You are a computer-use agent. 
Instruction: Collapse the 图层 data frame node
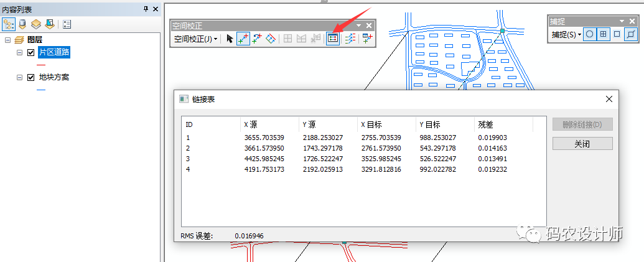tap(7, 40)
